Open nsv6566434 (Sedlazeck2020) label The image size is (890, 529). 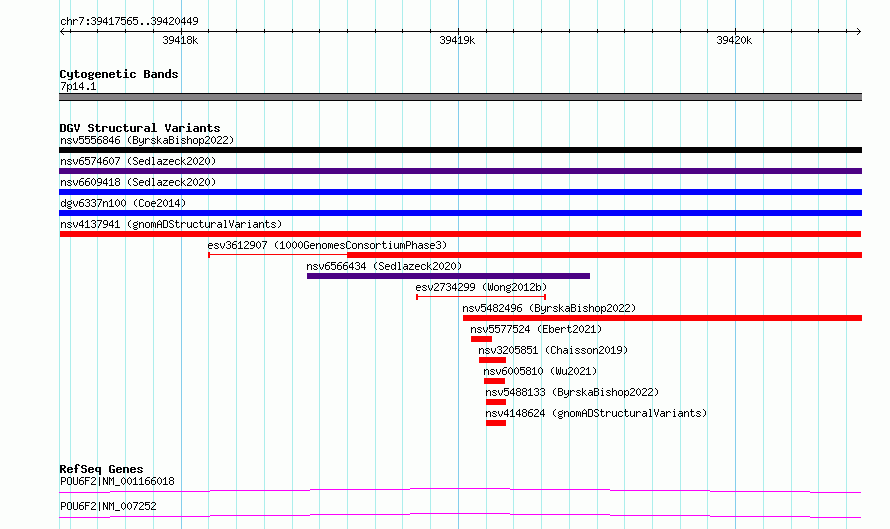[384, 266]
